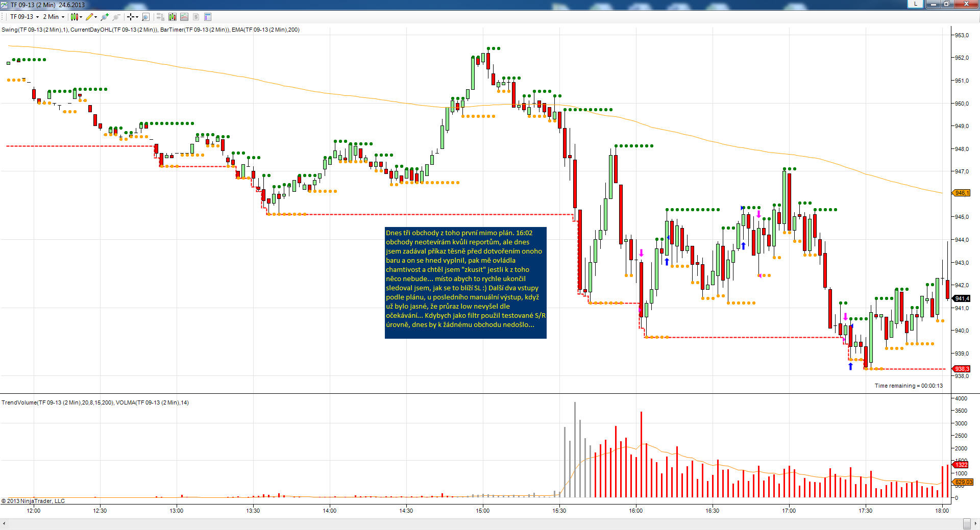Click the "Swing(TF 09-13 (2 Min),1)" indicator label
Image resolution: width=980 pixels, height=530 pixels.
point(35,30)
